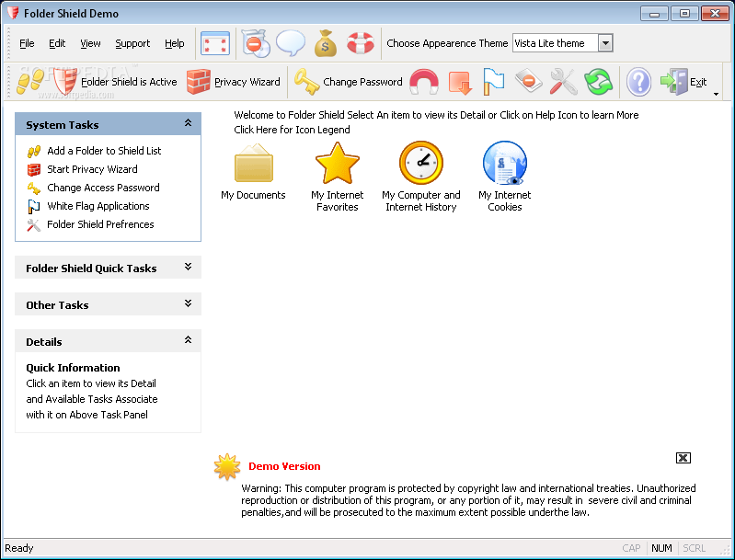Maximize the Folder Shield Demo window
This screenshot has height=560, width=735.
click(684, 14)
